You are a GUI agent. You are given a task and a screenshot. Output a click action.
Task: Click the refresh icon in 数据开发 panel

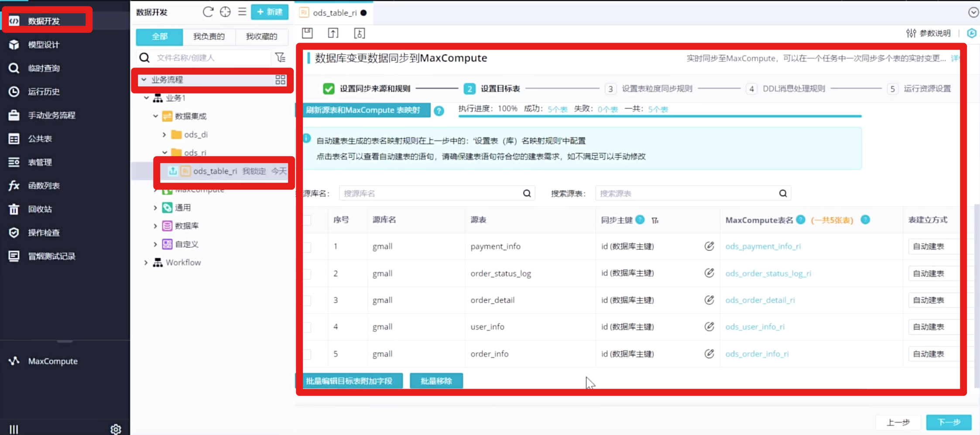point(208,12)
